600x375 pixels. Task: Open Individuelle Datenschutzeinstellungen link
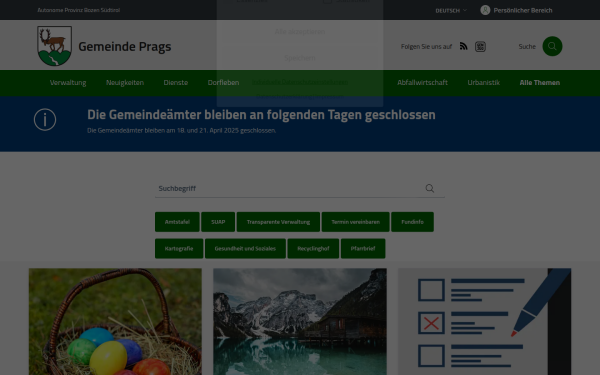coord(300,82)
